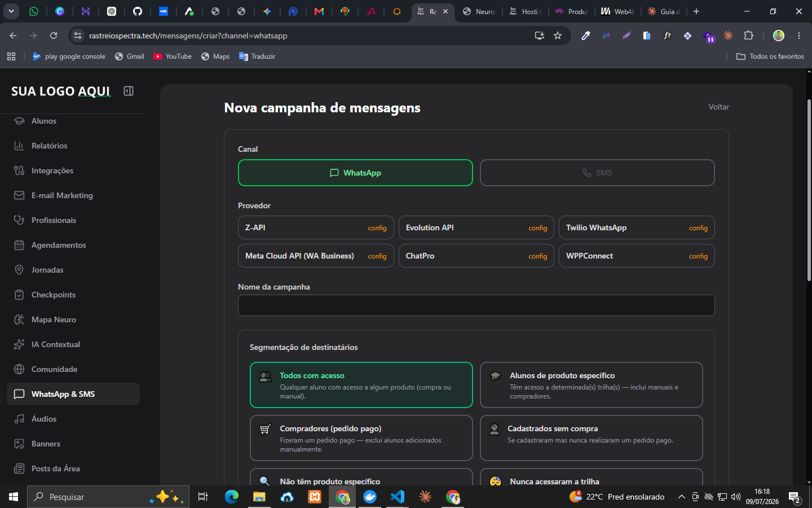Choose Twilio WhatsApp provider
812x508 pixels.
pyautogui.click(x=637, y=227)
